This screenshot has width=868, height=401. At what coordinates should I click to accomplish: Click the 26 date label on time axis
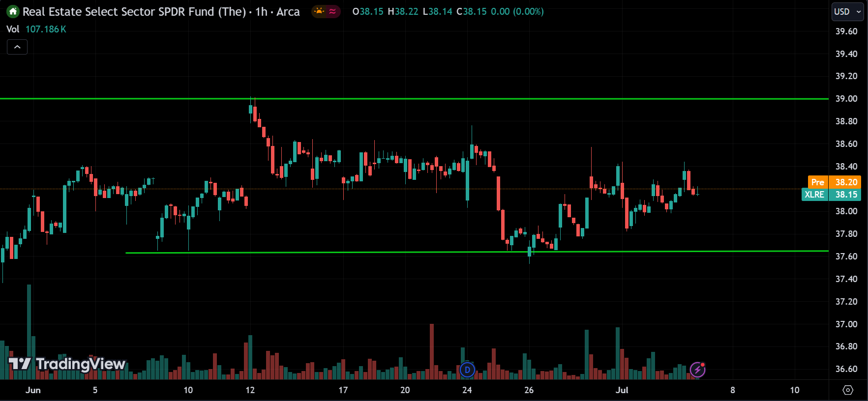pyautogui.click(x=529, y=390)
